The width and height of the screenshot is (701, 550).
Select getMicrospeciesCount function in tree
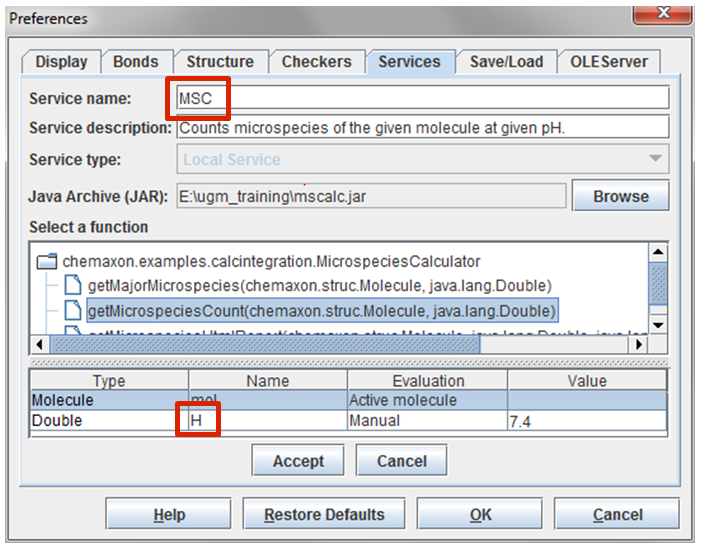321,311
